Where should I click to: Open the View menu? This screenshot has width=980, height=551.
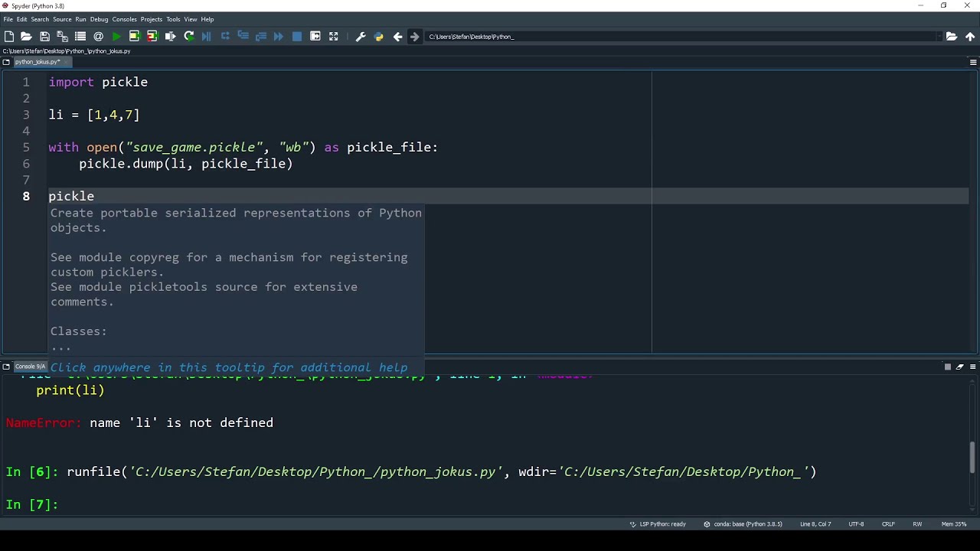click(191, 19)
